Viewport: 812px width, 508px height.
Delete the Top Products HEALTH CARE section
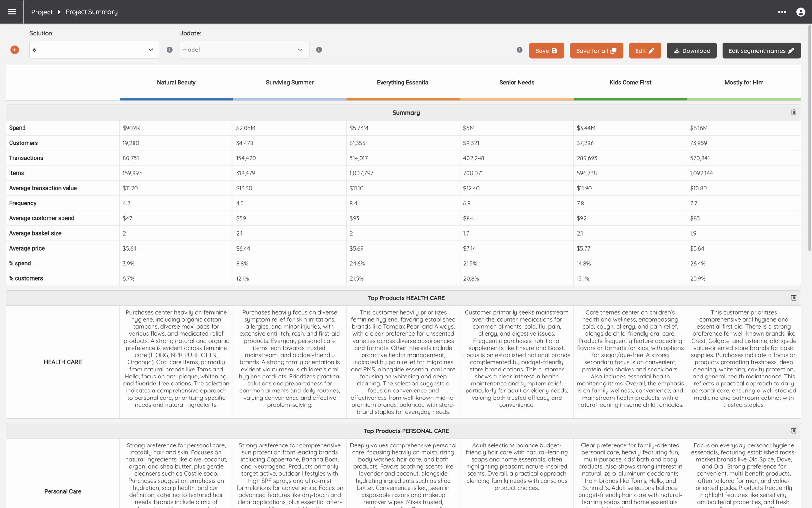[794, 298]
